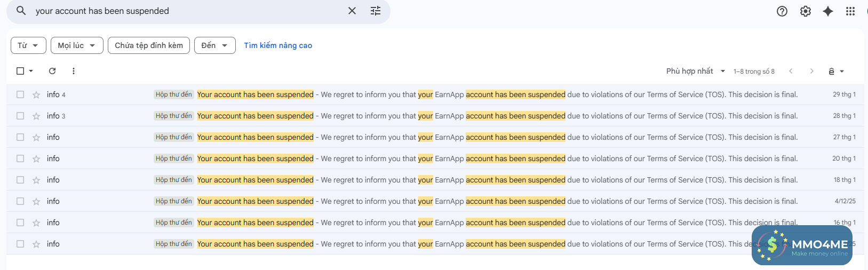Click the search magnifier icon
Image resolution: width=868 pixels, height=270 pixels.
[x=21, y=11]
